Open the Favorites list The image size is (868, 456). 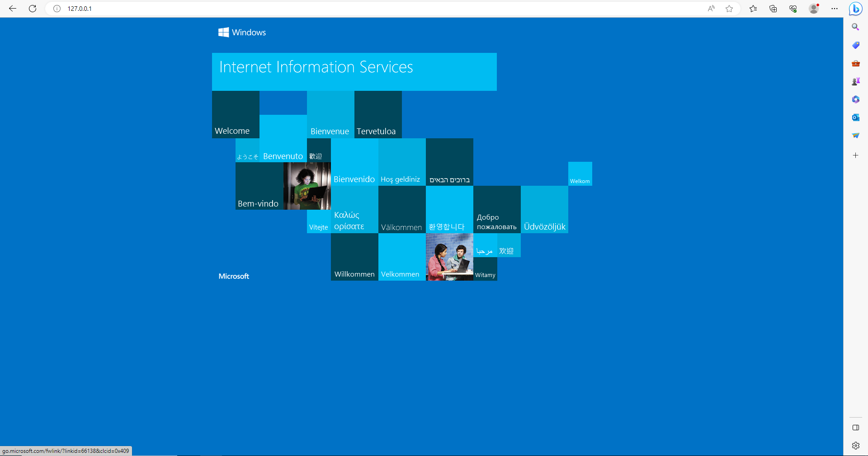[x=753, y=9]
